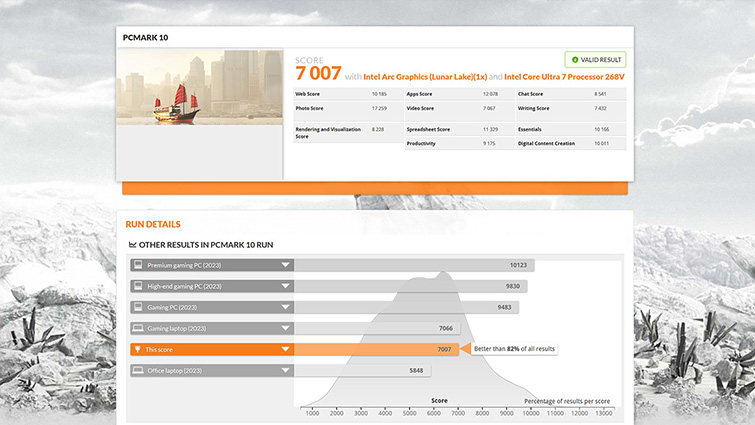
Task: Click the Better than 82% of all results label
Action: (514, 349)
